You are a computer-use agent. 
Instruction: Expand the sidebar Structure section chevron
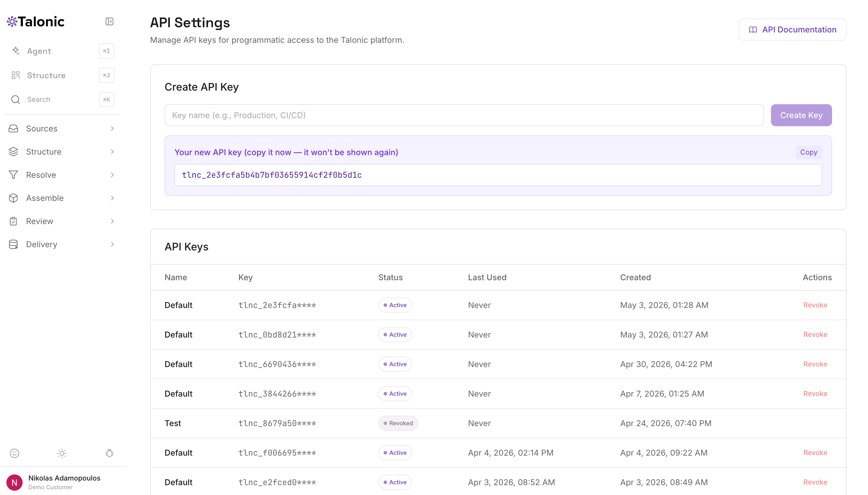coord(112,152)
